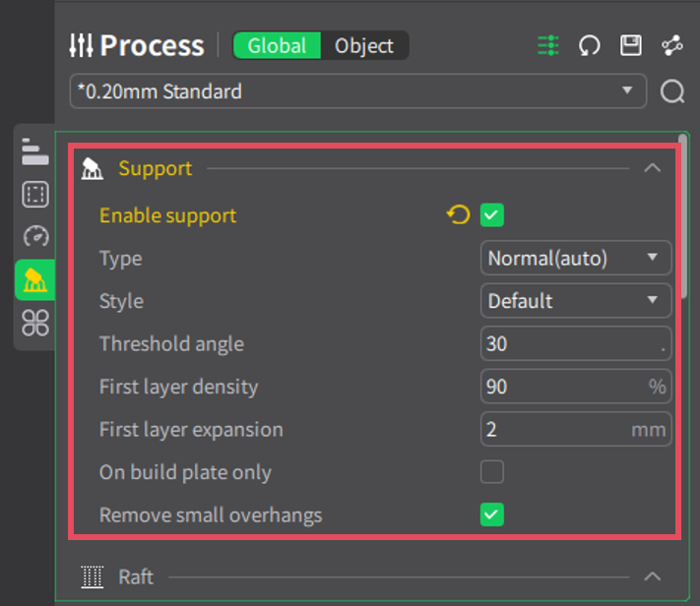Select the Global tab

277,45
